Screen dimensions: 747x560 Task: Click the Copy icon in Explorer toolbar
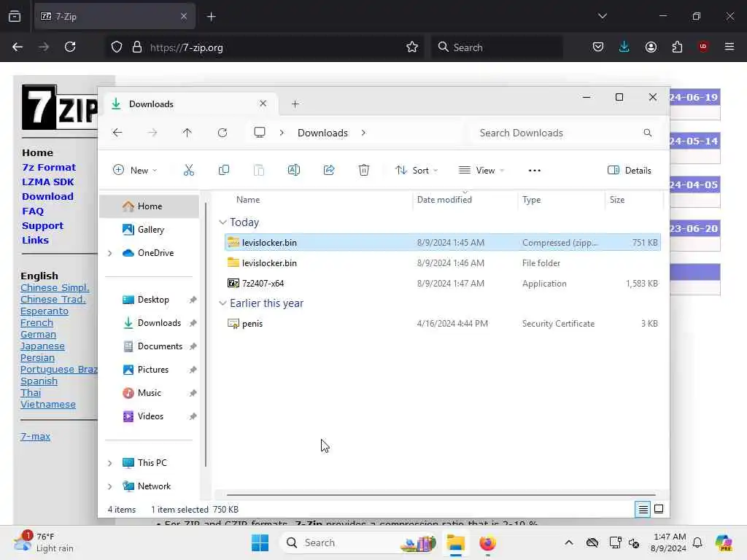point(223,170)
